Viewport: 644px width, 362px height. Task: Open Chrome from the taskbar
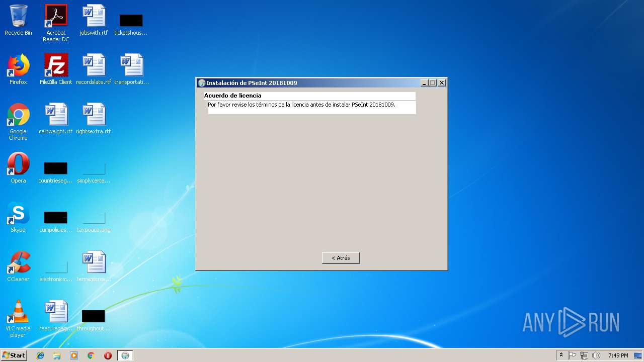(x=91, y=355)
